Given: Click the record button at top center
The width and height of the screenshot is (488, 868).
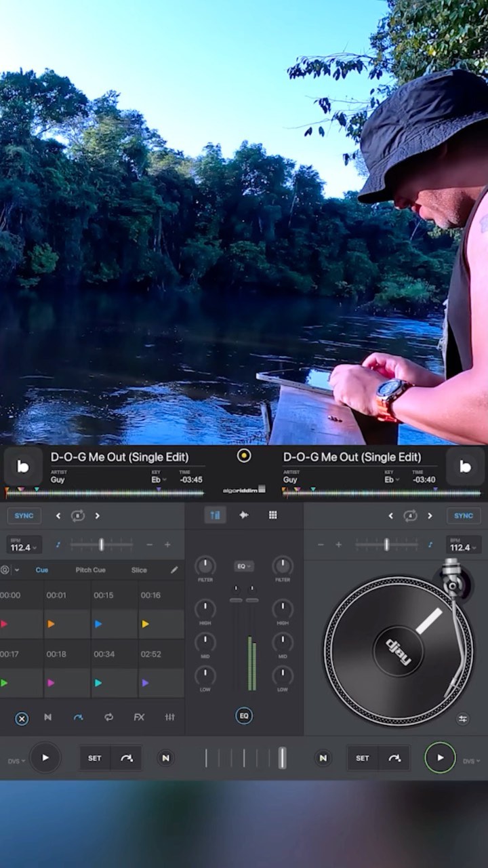Looking at the screenshot, I should click(x=244, y=456).
